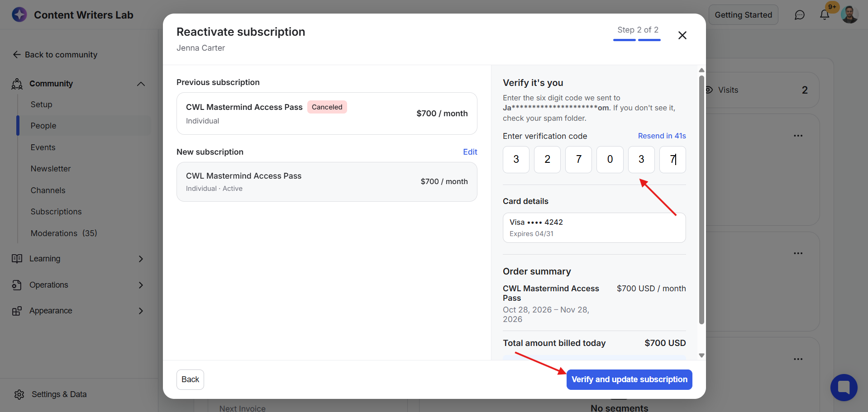Open Moderations (35) page
The height and width of the screenshot is (412, 868).
[64, 233]
